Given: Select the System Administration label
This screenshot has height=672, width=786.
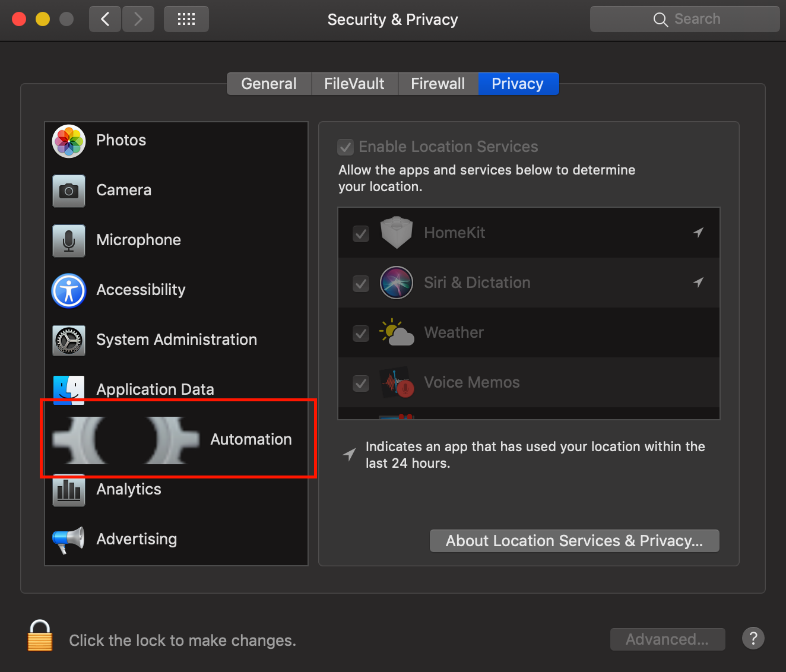Looking at the screenshot, I should pyautogui.click(x=177, y=340).
